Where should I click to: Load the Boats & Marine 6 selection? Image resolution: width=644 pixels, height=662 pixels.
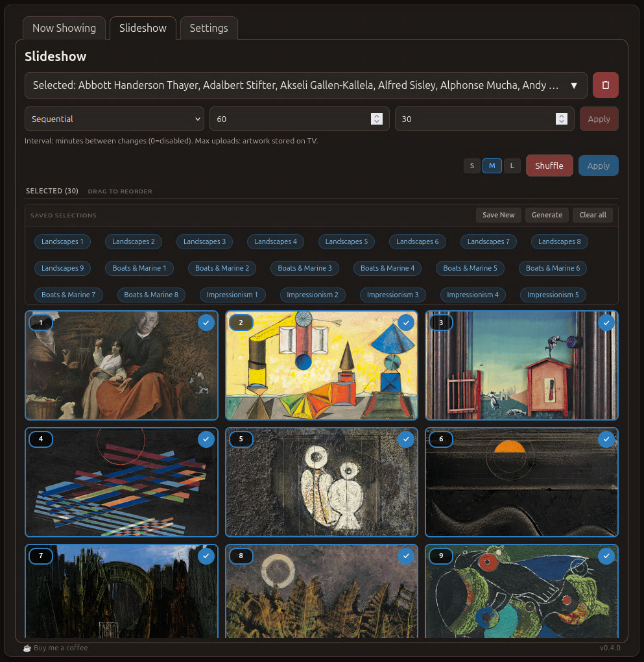coord(553,268)
